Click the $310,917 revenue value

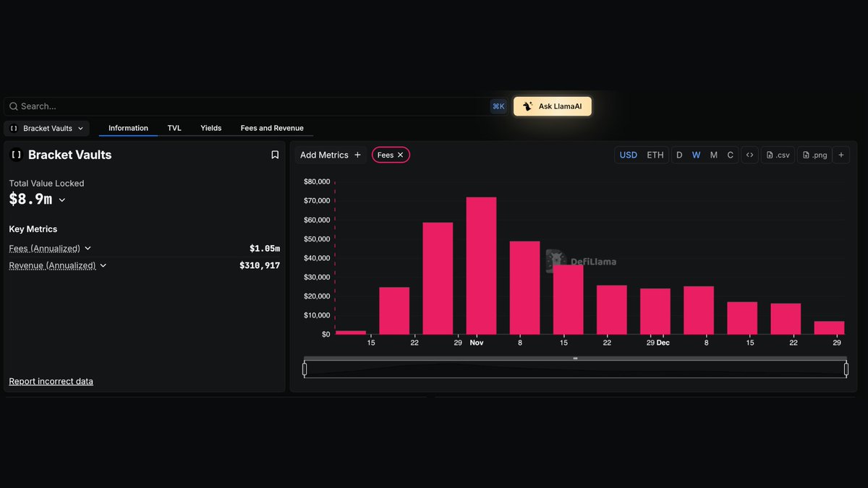tap(260, 265)
